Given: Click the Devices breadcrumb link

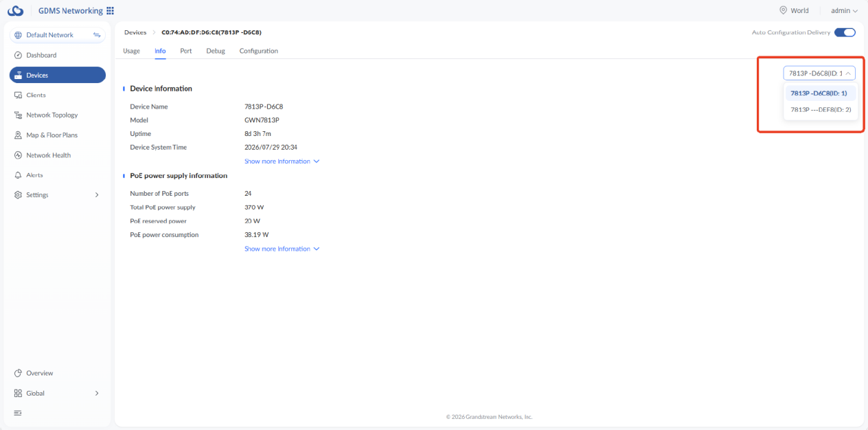Looking at the screenshot, I should 135,32.
